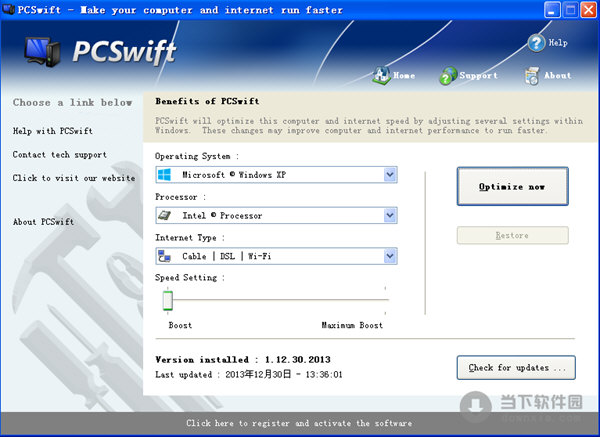
Task: Click the Speed Setting slider thumb
Action: pyautogui.click(x=168, y=300)
